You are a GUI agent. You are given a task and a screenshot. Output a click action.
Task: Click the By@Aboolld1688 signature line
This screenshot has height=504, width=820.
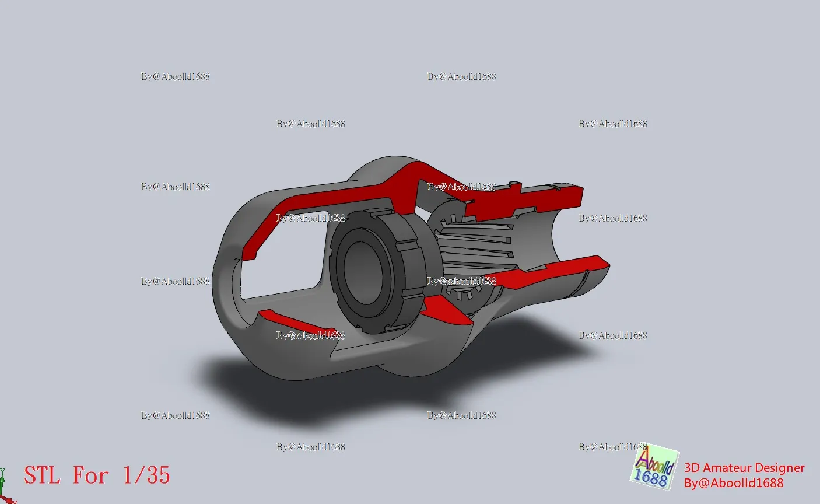(x=733, y=482)
